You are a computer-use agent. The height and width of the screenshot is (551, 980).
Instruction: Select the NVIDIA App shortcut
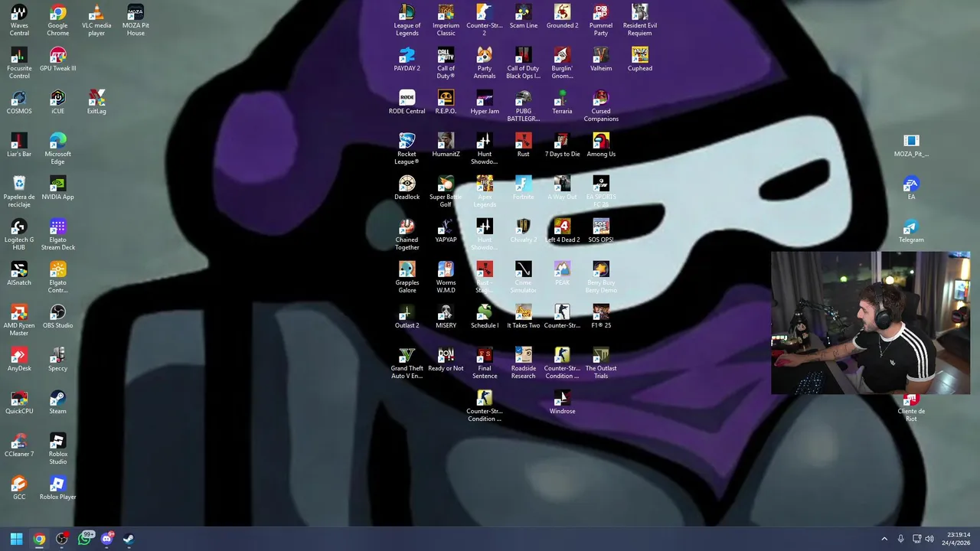(58, 188)
